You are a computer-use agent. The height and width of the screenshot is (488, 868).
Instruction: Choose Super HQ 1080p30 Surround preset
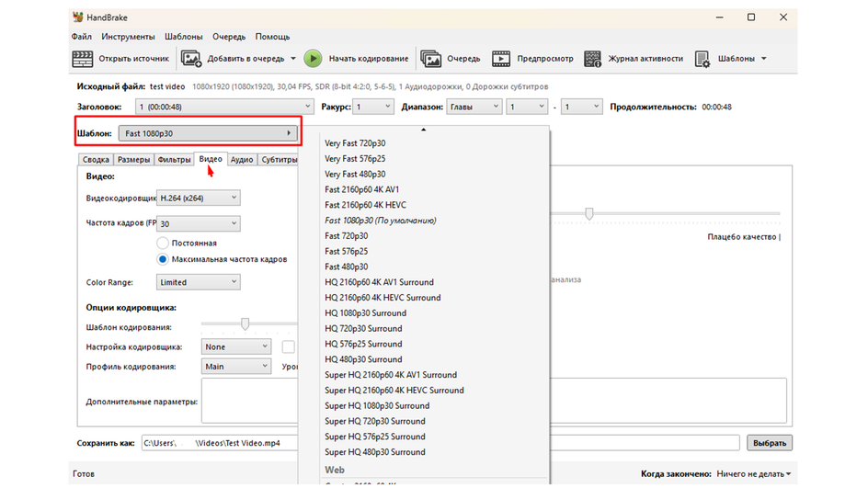(x=377, y=406)
